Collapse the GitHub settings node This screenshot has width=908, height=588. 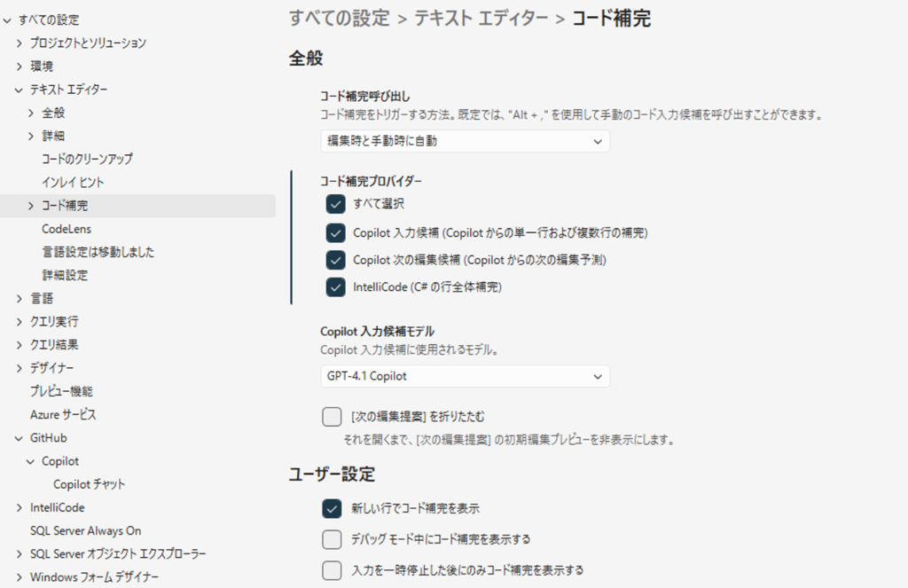point(20,438)
